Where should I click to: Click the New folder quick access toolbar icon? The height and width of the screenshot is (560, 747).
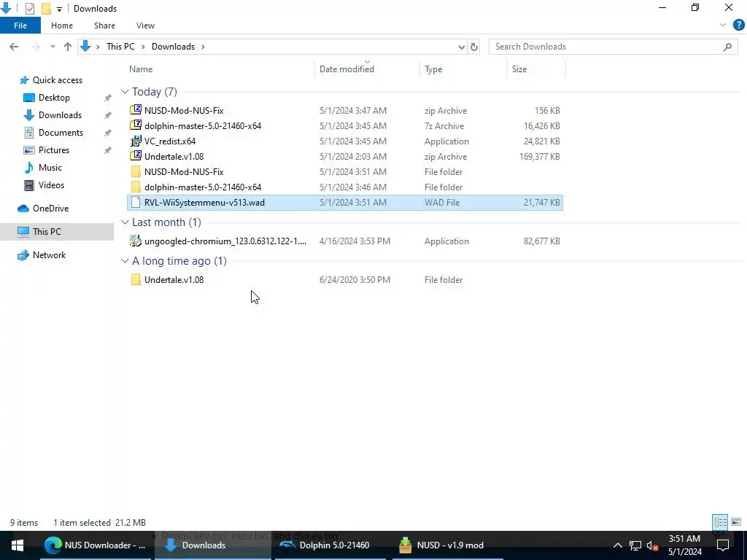[x=46, y=8]
